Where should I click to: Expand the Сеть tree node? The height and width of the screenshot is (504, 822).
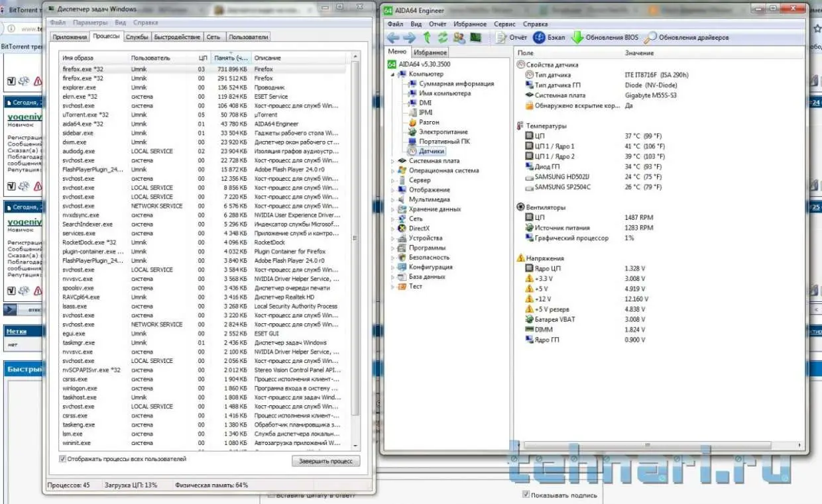(392, 219)
